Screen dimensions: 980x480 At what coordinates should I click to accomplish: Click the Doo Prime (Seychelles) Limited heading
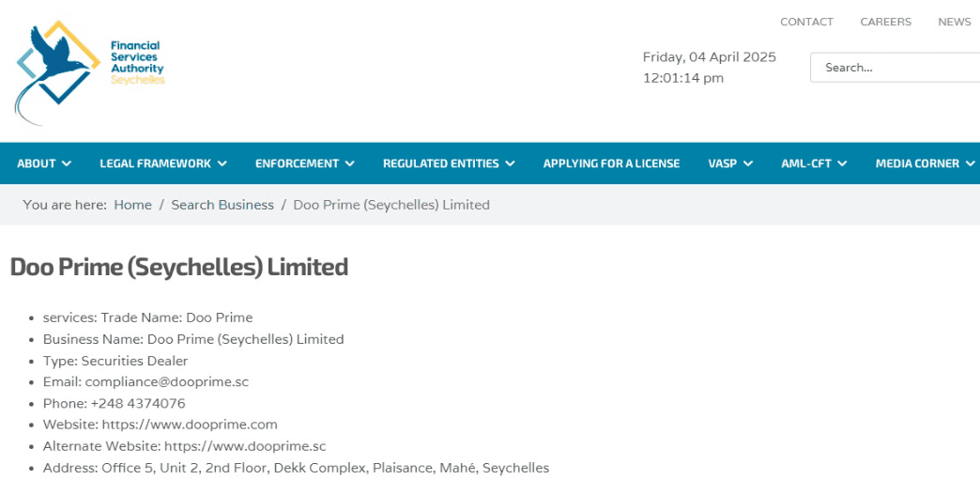(x=178, y=268)
